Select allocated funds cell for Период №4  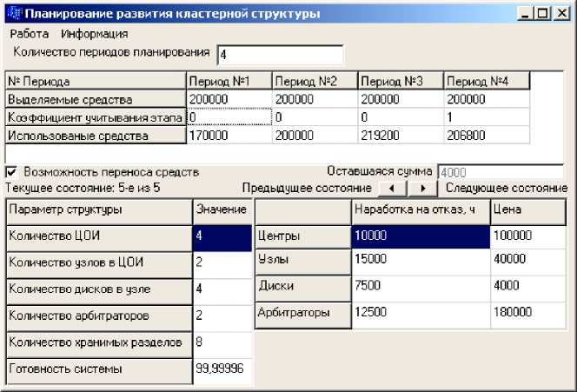[487, 99]
